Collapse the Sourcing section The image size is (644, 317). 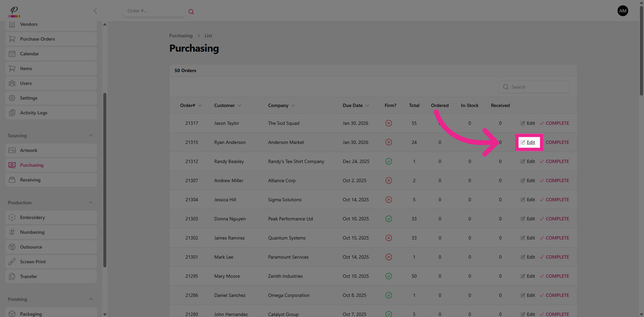tap(91, 136)
